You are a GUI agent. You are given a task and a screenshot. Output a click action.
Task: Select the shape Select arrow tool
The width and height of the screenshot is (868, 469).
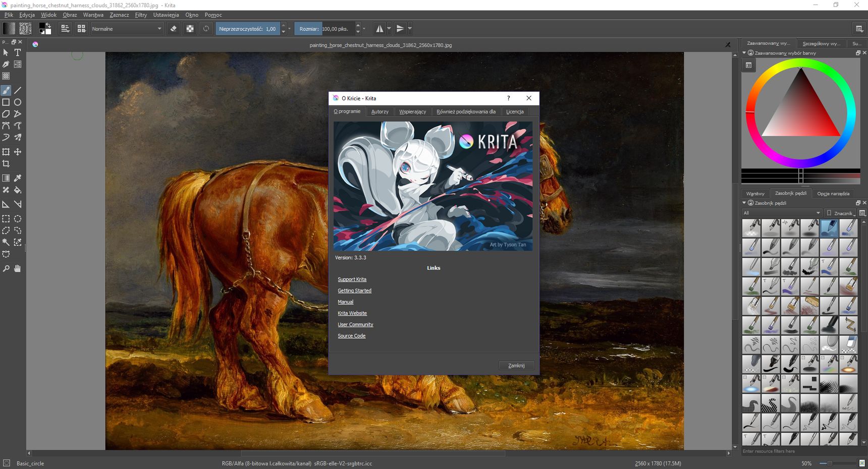6,52
